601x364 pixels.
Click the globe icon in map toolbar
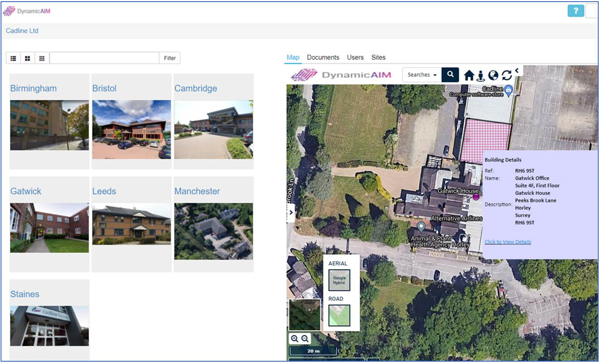point(493,76)
